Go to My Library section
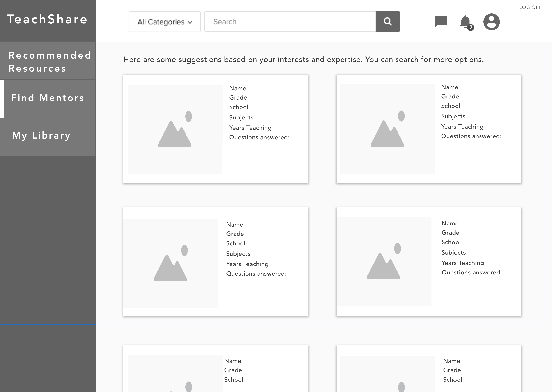 tap(41, 135)
